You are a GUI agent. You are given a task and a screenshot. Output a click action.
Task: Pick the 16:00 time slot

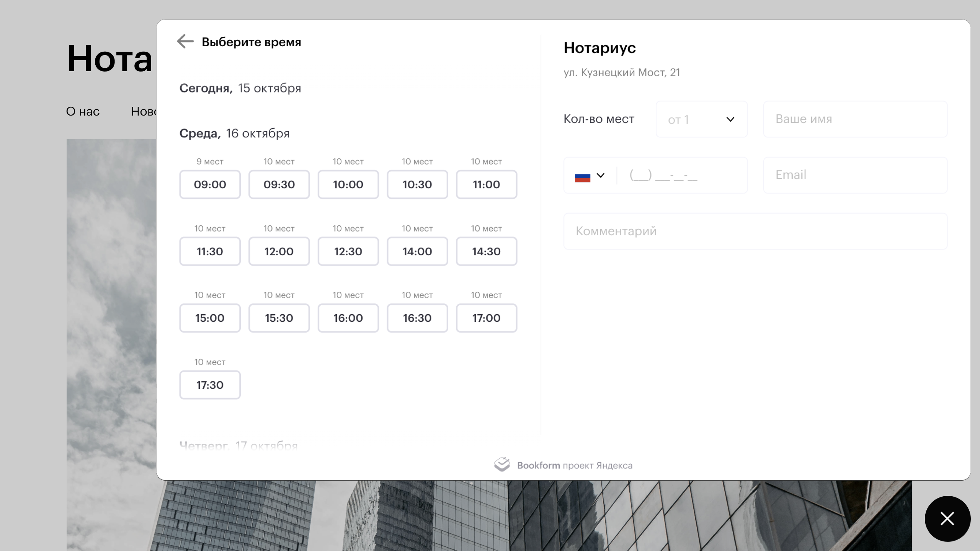[348, 318]
